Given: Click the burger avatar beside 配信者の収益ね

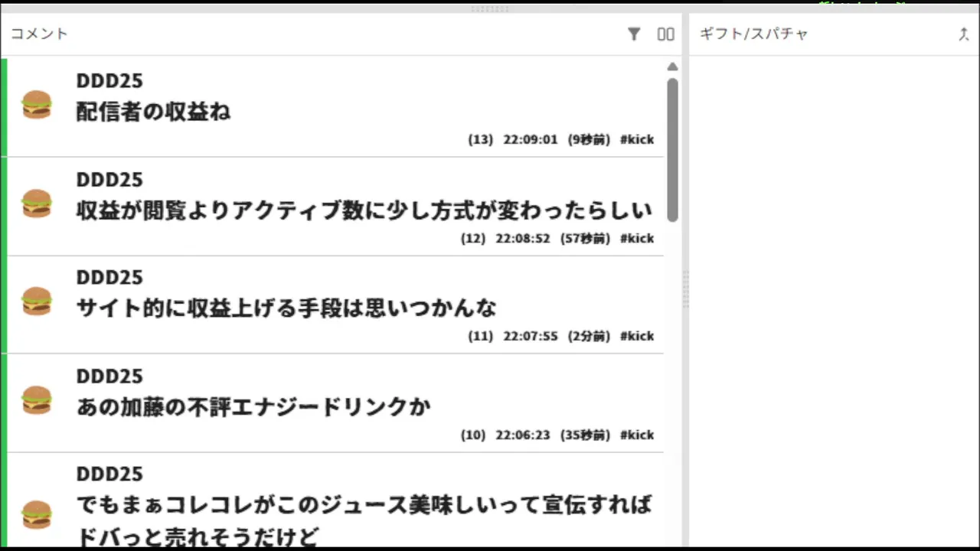Looking at the screenshot, I should click(37, 105).
